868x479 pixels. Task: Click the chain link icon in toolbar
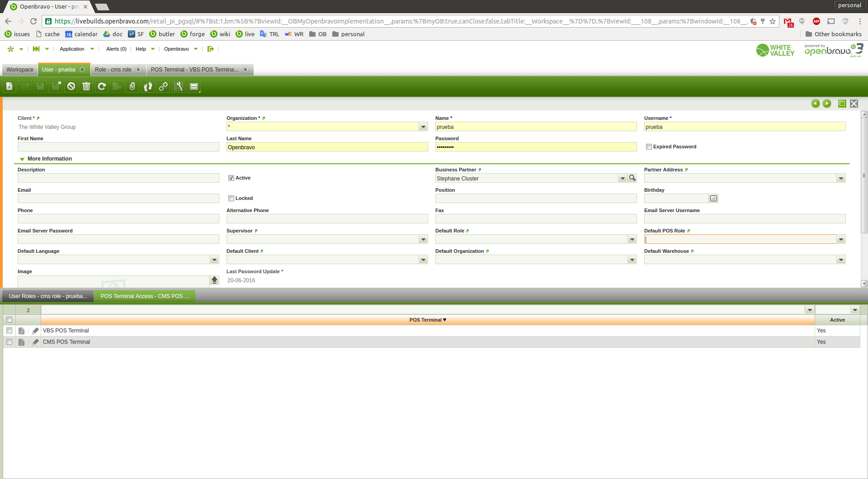[163, 86]
